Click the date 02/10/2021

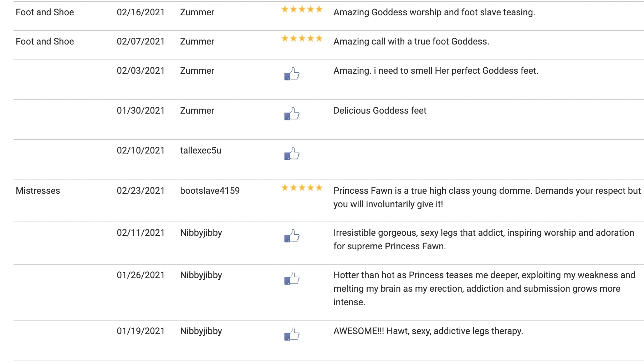[x=140, y=151]
